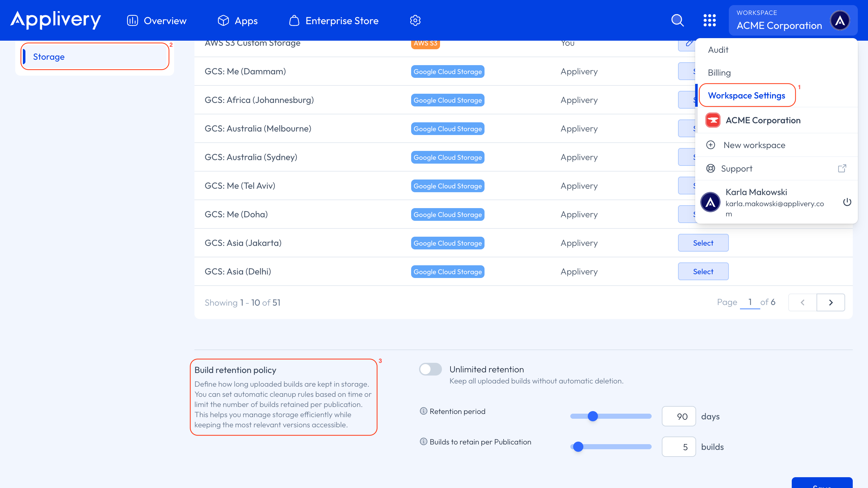868x488 pixels.
Task: Go to previous page of storage list
Action: [x=802, y=302]
